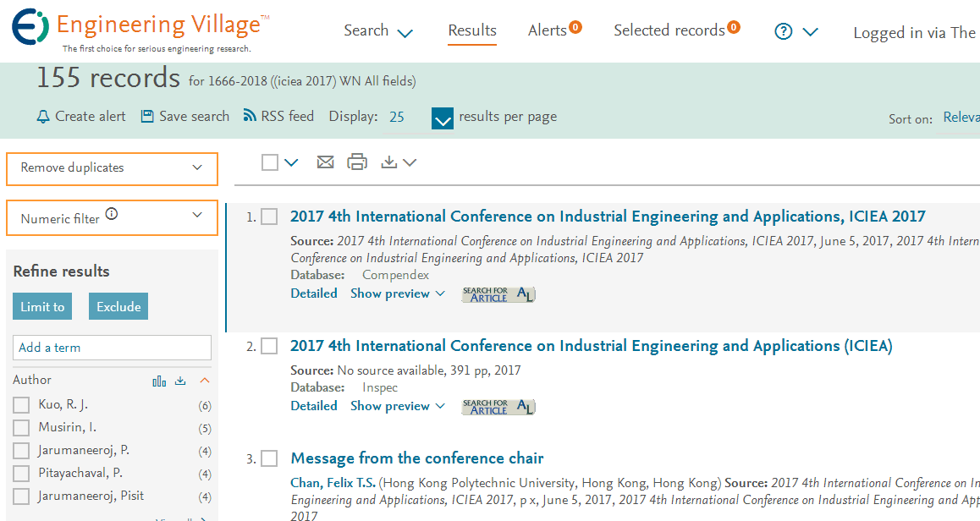Open select-all options chevron

tap(291, 162)
